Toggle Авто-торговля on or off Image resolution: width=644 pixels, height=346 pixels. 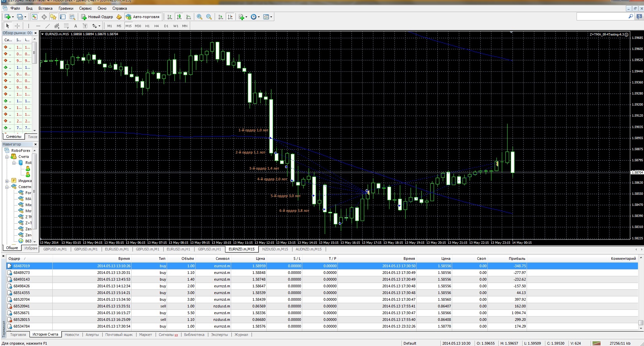coord(143,17)
